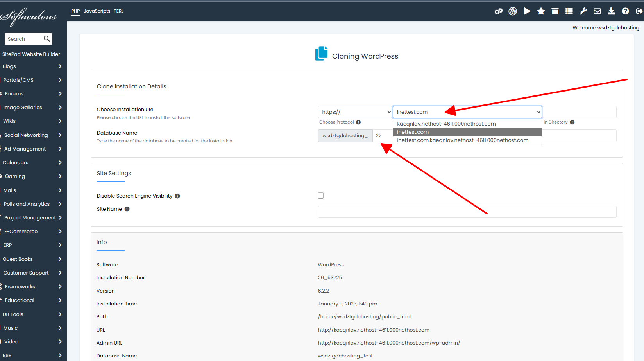Expand the Wikis category chevron
Viewport: 644px width, 361px height.
click(60, 121)
